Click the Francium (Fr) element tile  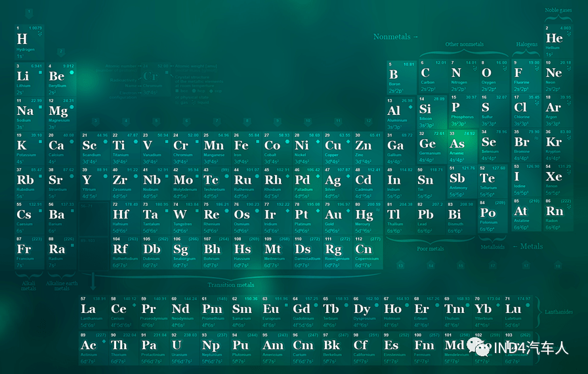click(30, 252)
